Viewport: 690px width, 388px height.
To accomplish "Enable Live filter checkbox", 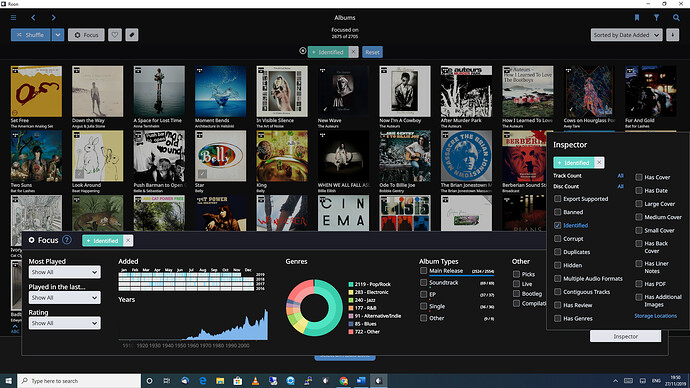I will tap(516, 284).
